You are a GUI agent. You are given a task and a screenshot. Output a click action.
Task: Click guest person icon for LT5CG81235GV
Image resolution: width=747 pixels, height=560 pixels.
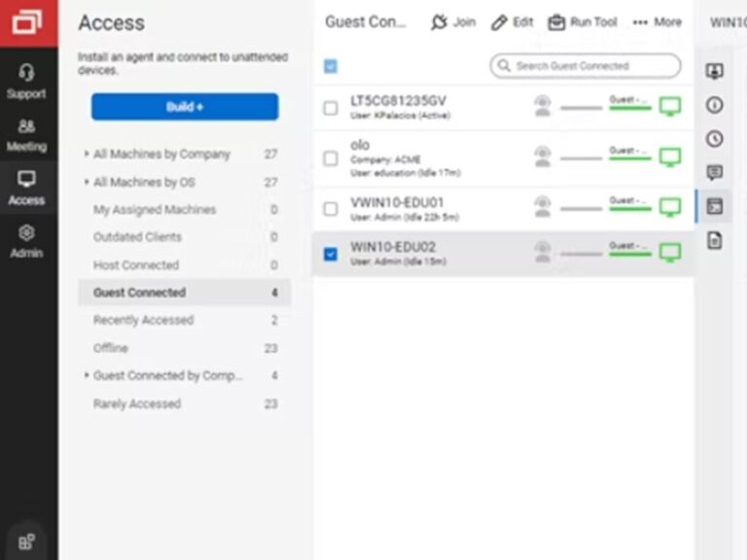click(542, 106)
